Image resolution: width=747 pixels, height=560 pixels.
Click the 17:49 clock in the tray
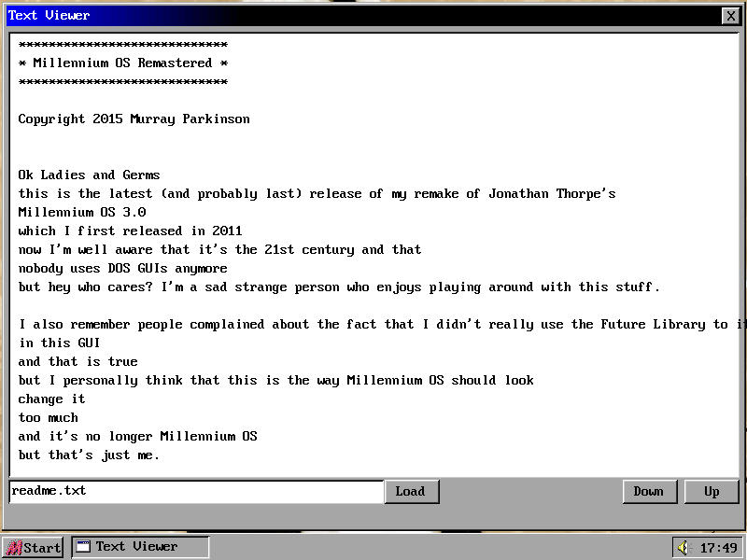717,548
